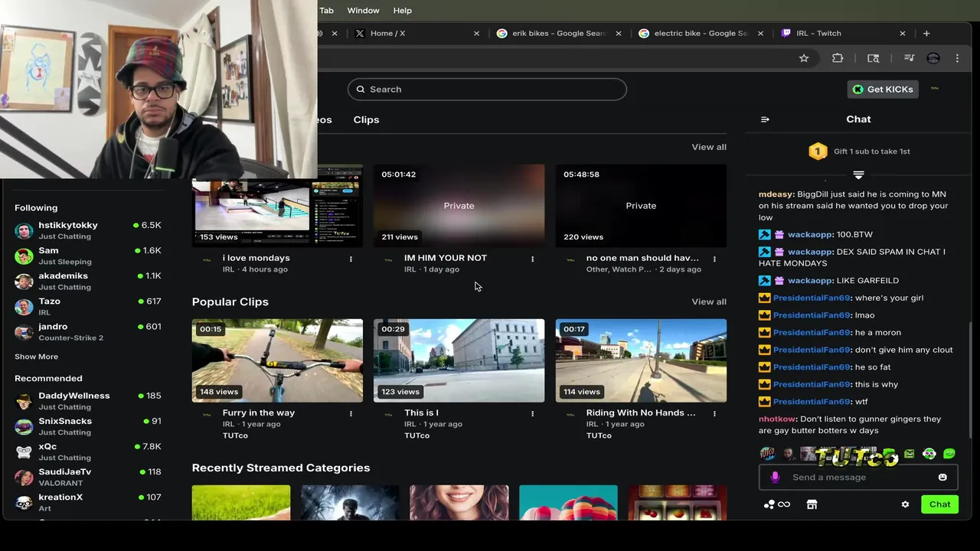
Task: Open jandro channel in Following list
Action: (88, 331)
